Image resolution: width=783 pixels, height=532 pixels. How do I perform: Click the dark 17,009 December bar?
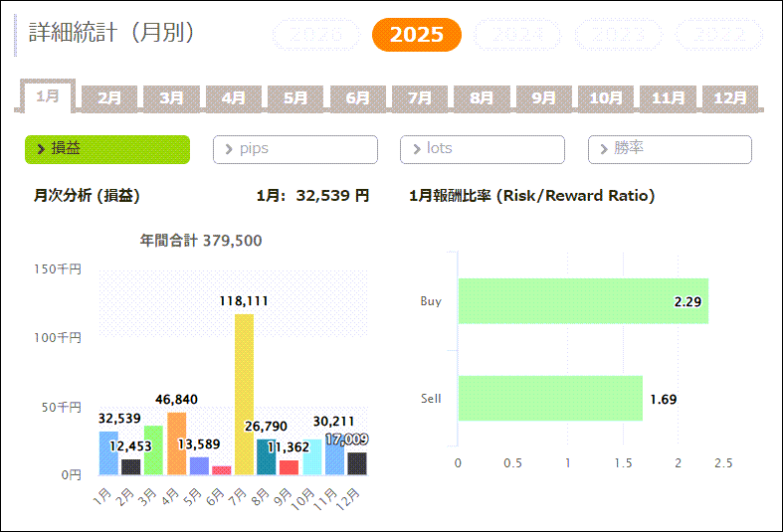(356, 463)
